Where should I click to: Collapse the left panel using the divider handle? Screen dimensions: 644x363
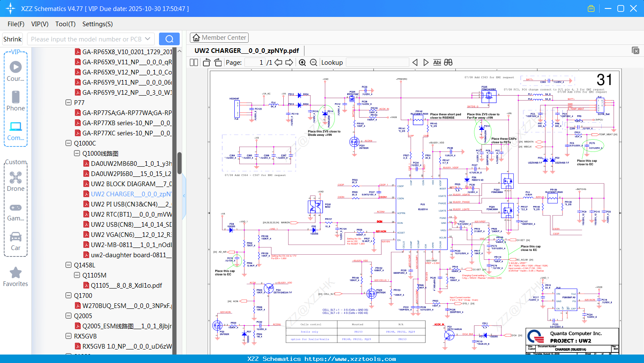point(184,195)
